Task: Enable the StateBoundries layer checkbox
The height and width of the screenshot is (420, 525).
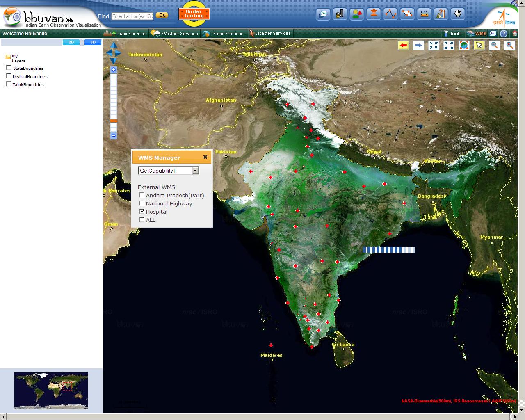Action: (x=9, y=68)
